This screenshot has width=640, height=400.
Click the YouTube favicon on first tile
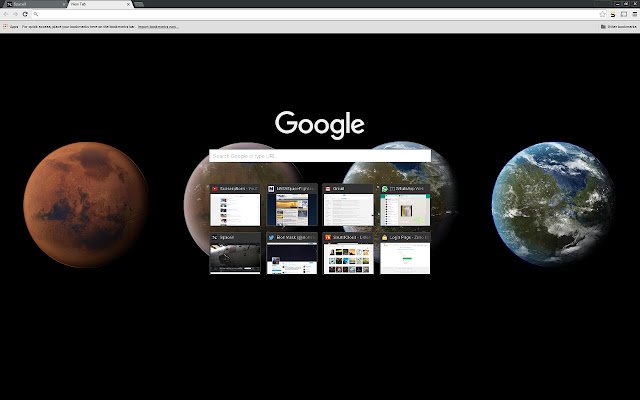215,189
